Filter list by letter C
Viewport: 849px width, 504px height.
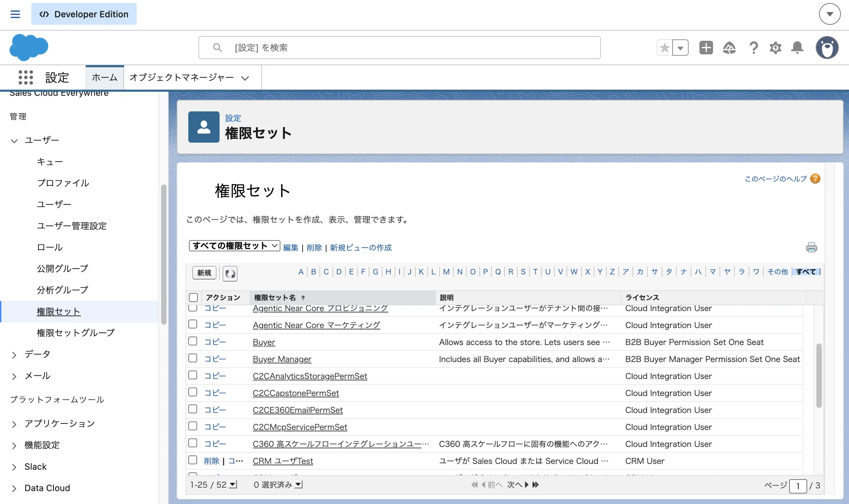pos(326,272)
